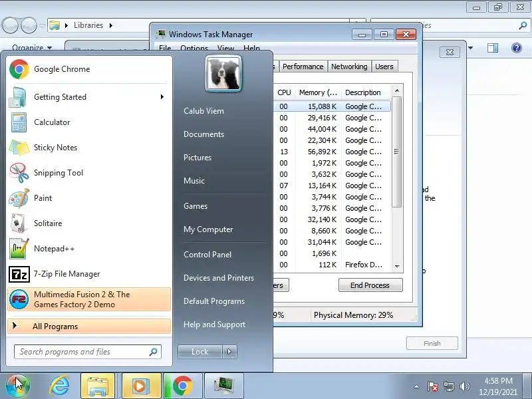Open Documents from Start menu
The width and height of the screenshot is (532, 399).
point(204,134)
